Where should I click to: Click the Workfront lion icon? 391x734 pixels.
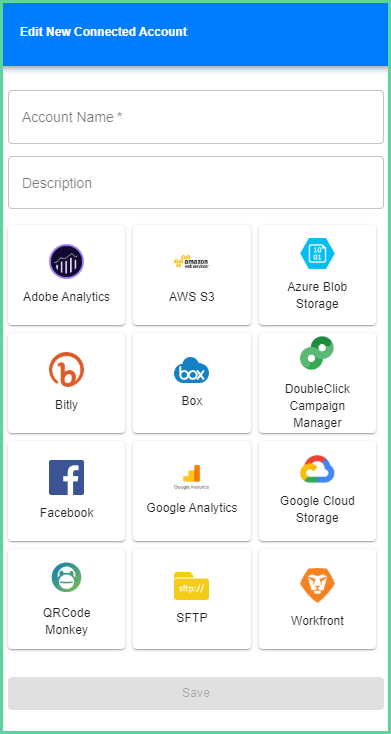(317, 585)
